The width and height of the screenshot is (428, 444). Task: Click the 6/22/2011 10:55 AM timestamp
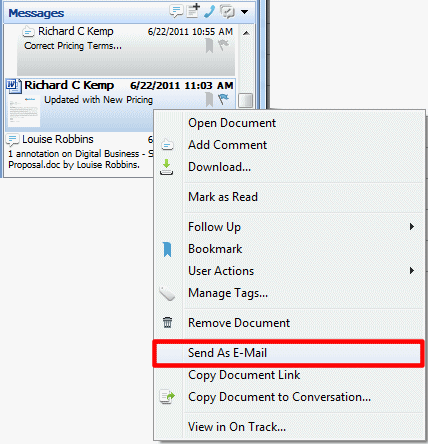click(x=190, y=32)
